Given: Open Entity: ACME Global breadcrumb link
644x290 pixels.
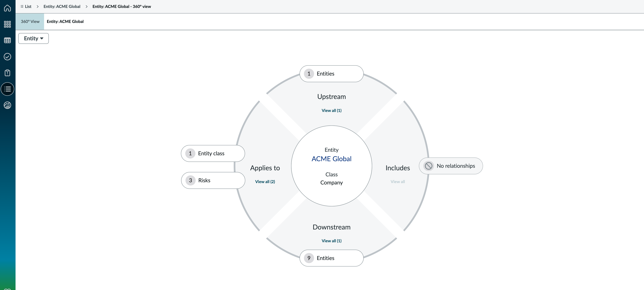Looking at the screenshot, I should (62, 6).
